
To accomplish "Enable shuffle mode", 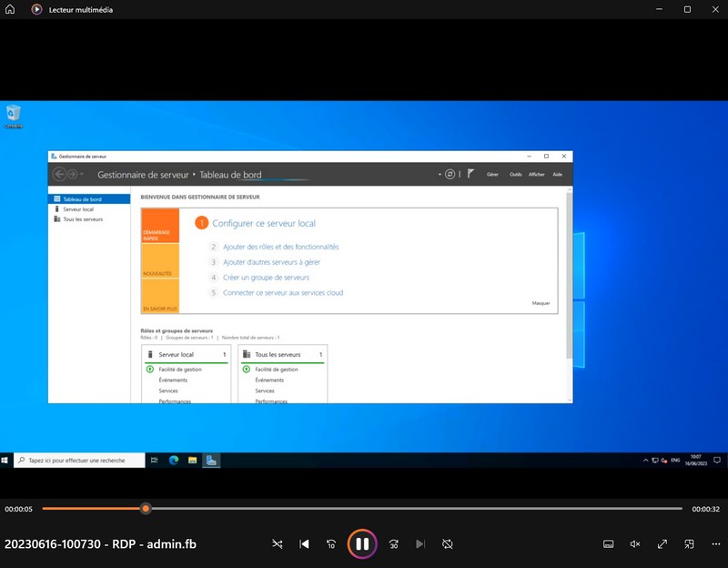I will point(278,544).
